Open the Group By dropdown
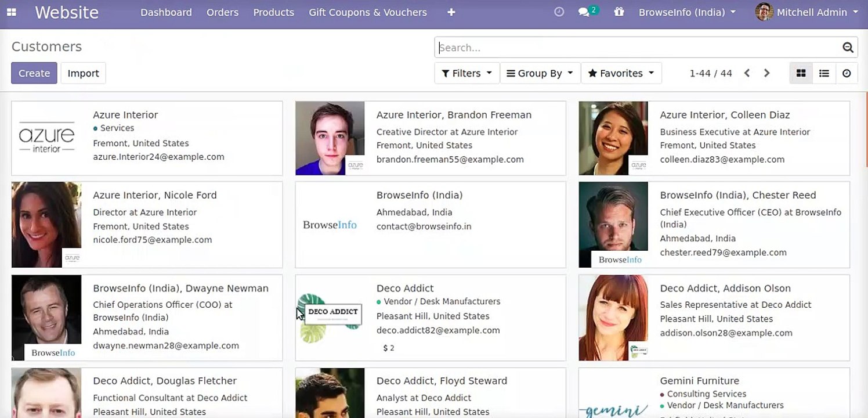 [540, 73]
